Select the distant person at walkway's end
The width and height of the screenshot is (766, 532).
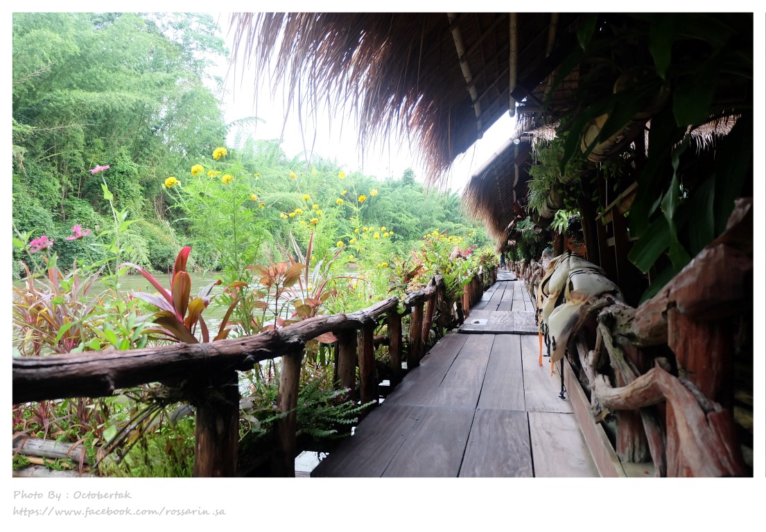point(502,260)
